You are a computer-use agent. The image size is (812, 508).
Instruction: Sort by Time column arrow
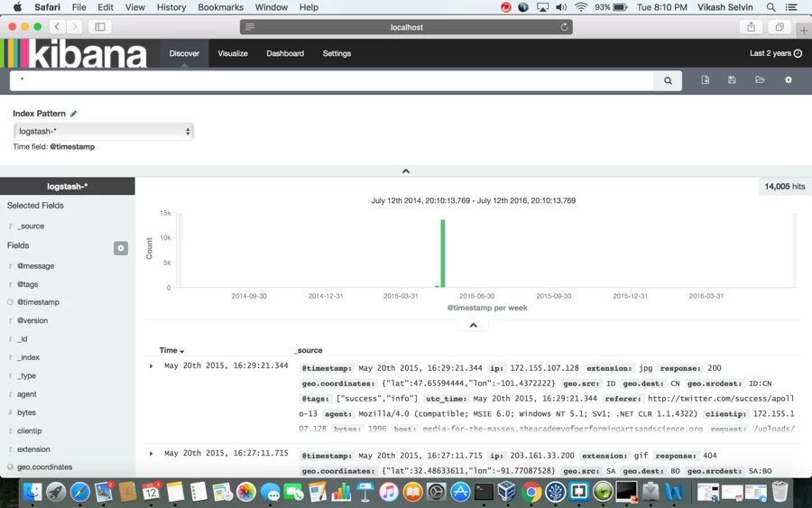pos(181,351)
